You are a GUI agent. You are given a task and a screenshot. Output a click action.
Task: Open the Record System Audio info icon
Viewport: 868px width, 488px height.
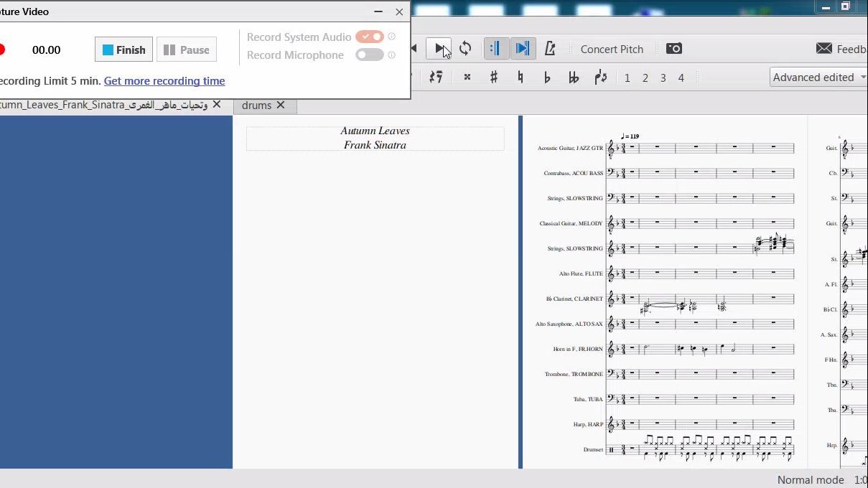point(392,37)
